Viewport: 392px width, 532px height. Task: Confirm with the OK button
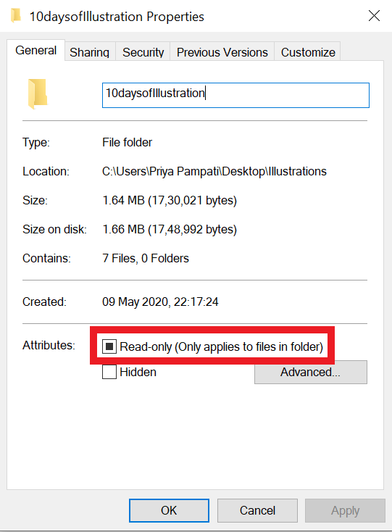tap(169, 510)
